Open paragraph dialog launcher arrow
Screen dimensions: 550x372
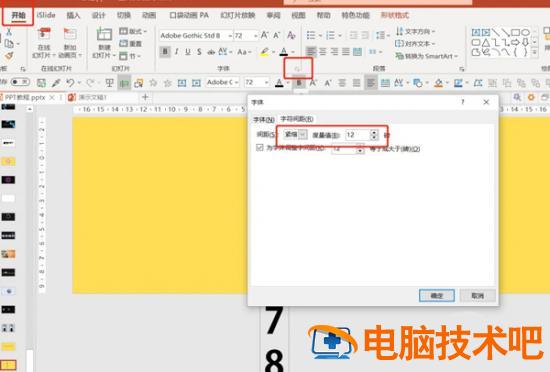pos(462,69)
